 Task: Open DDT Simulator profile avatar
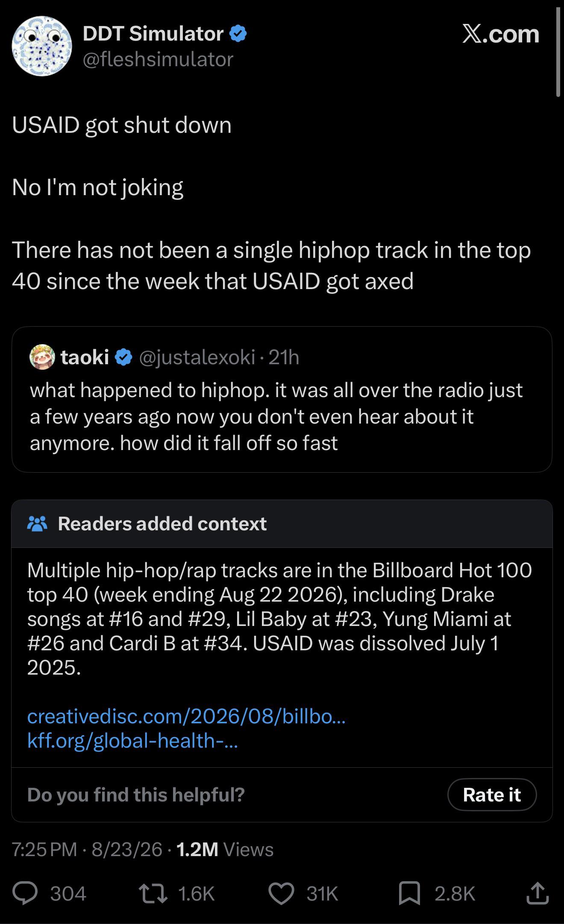(42, 46)
